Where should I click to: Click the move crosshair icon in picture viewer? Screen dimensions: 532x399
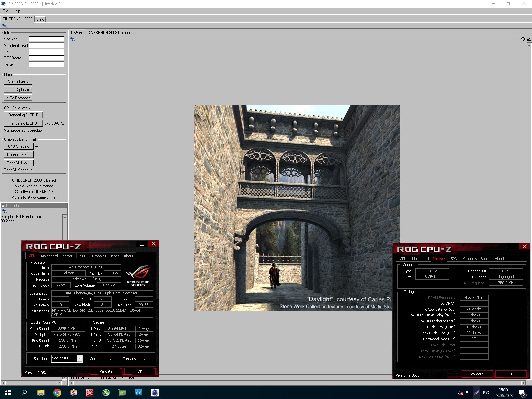523,39
